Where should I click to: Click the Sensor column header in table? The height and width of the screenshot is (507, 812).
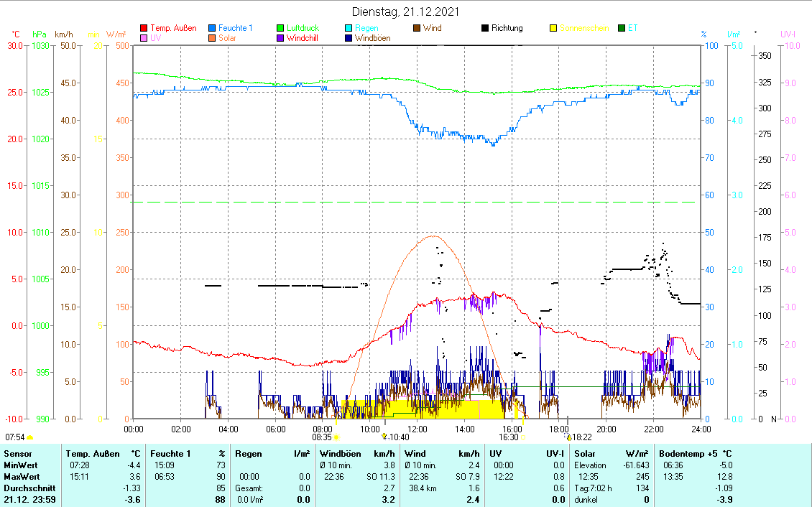18,454
